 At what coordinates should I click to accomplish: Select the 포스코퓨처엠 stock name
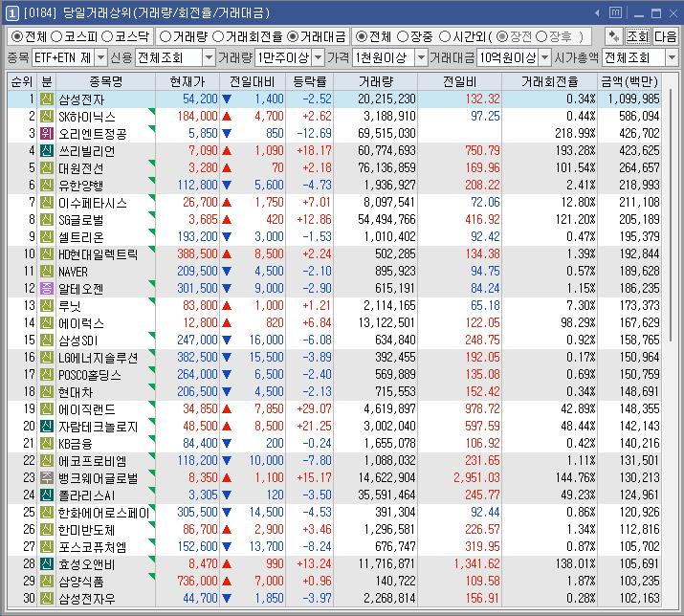pos(93,546)
